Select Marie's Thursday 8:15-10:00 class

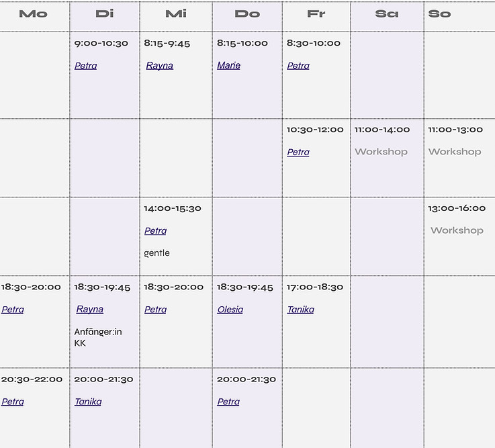tap(228, 66)
